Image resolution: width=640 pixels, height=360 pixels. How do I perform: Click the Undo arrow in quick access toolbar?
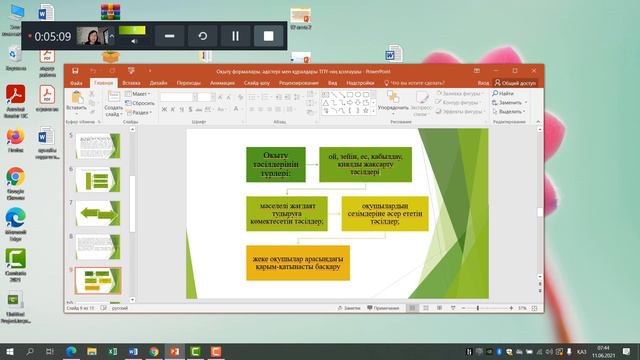[x=93, y=71]
